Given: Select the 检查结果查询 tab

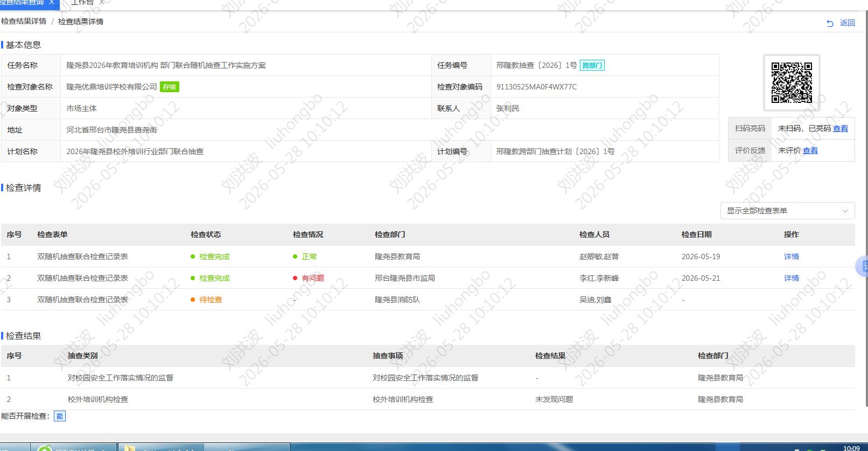Looking at the screenshot, I should click(x=22, y=3).
